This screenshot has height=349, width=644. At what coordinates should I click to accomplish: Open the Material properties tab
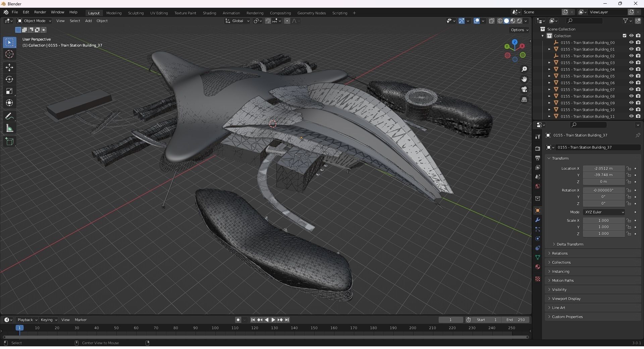538,267
